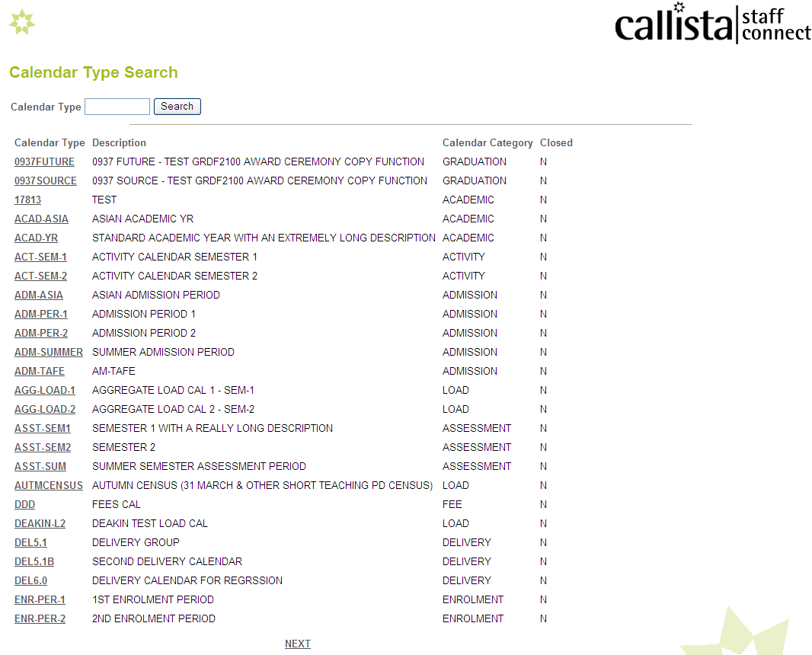
Task: Open the ACAD-ASIA academic year record
Action: [x=41, y=219]
